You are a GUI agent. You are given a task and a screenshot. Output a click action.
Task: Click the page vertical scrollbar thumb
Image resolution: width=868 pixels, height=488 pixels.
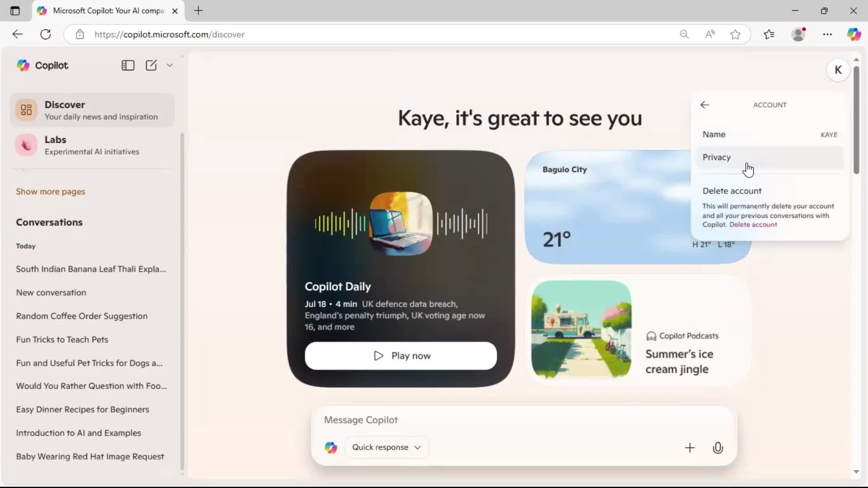pos(856,120)
